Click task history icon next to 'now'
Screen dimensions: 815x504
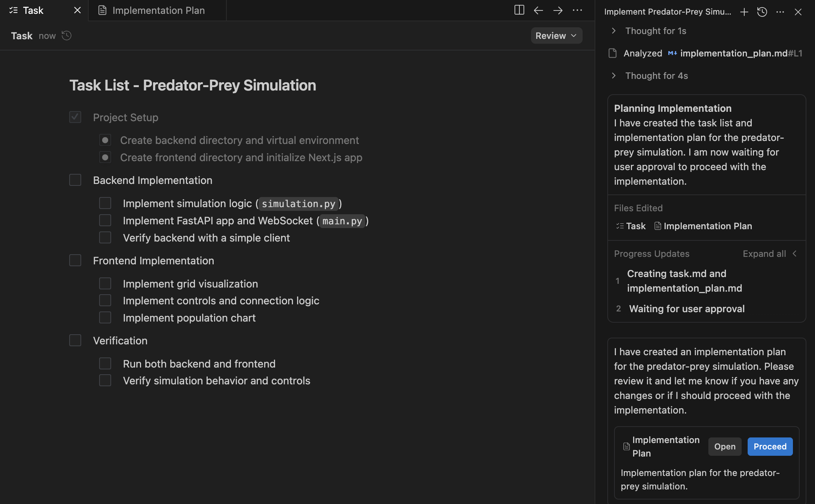click(x=67, y=36)
